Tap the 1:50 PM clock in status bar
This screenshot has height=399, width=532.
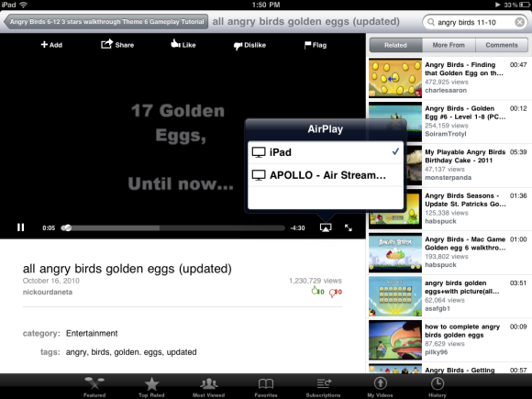tap(266, 5)
